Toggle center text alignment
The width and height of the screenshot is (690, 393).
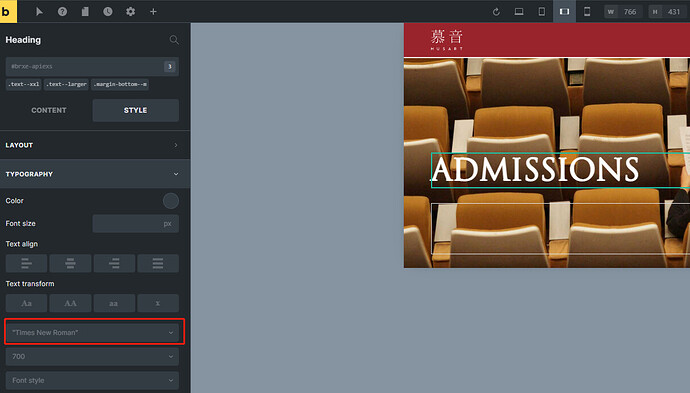click(70, 264)
